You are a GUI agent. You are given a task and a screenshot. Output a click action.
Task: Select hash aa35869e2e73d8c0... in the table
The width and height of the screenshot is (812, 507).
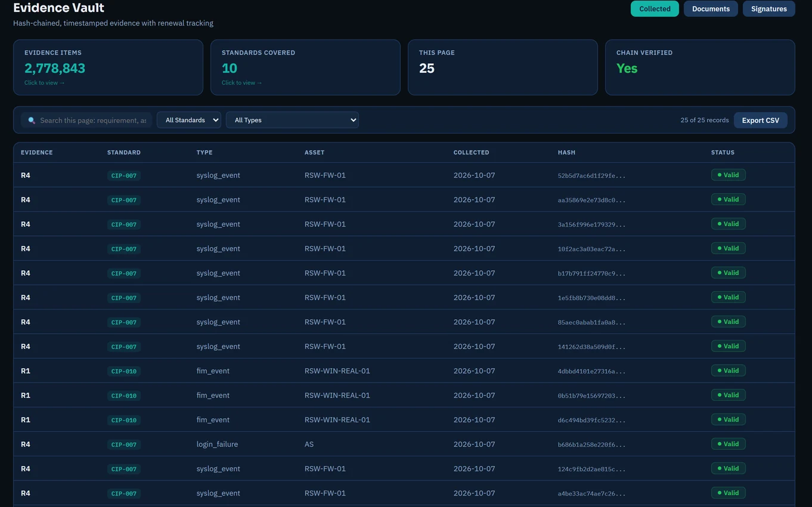(x=591, y=200)
